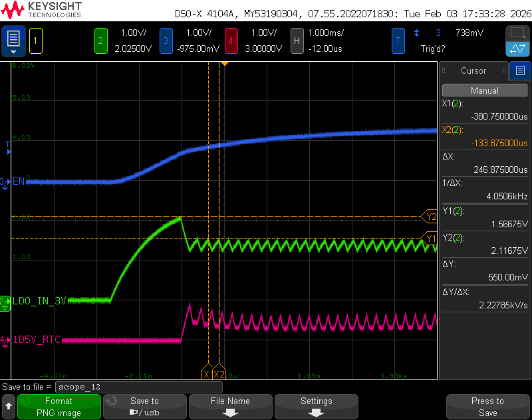Open the Trigger T settings button
Screen dimensions: 532x420
coord(398,41)
